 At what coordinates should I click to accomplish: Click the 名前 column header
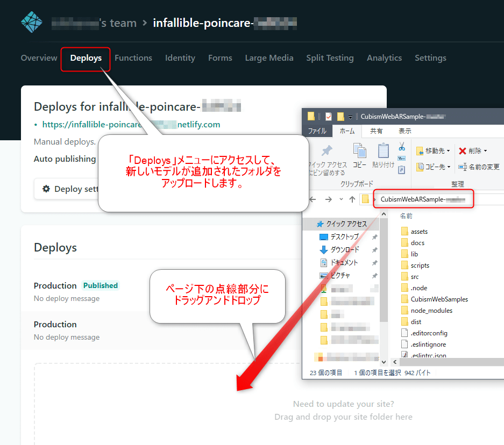pos(406,216)
